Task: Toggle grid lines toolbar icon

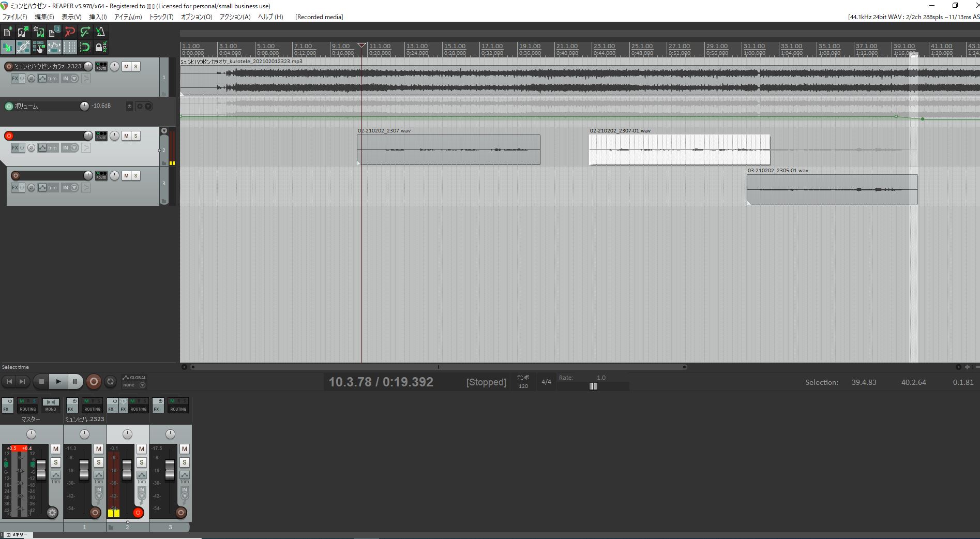Action: 70,48
